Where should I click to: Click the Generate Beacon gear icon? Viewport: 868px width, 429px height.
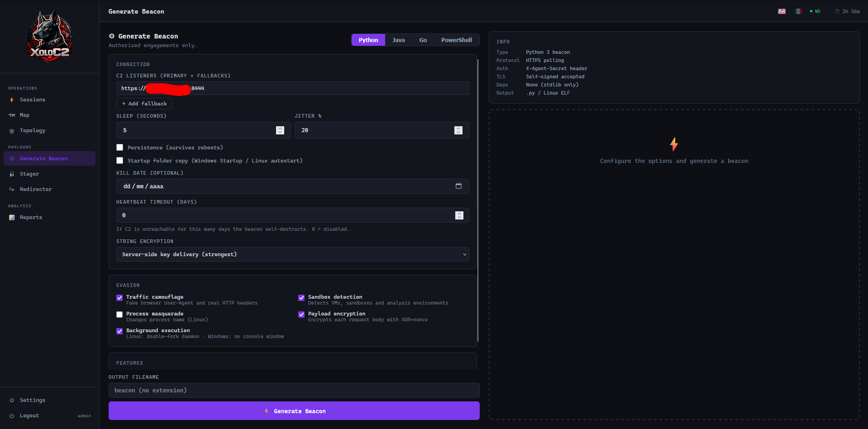(12, 158)
